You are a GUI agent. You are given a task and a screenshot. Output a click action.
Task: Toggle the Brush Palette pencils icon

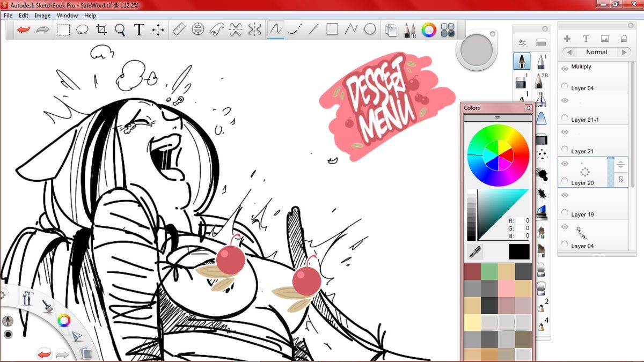409,30
